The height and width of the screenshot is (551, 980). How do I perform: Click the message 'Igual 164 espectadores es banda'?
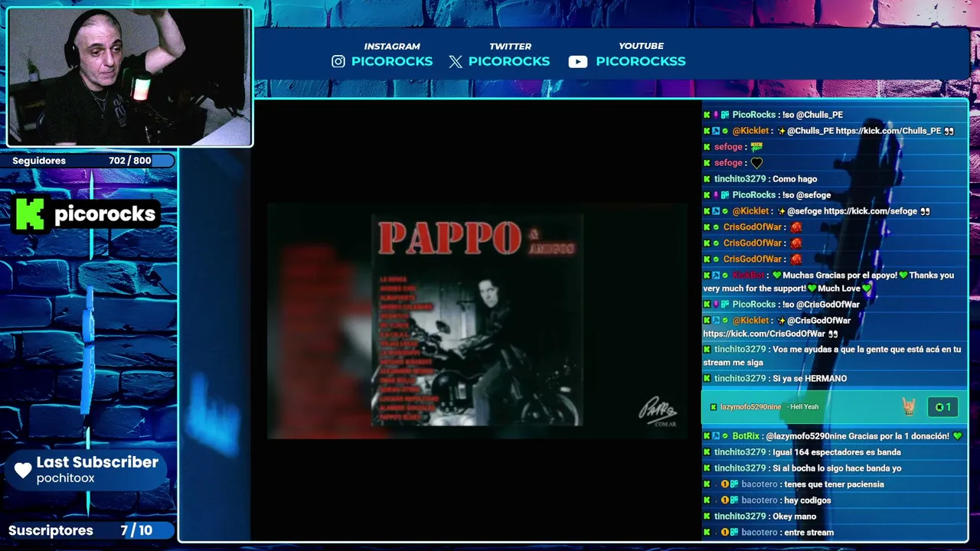click(837, 452)
